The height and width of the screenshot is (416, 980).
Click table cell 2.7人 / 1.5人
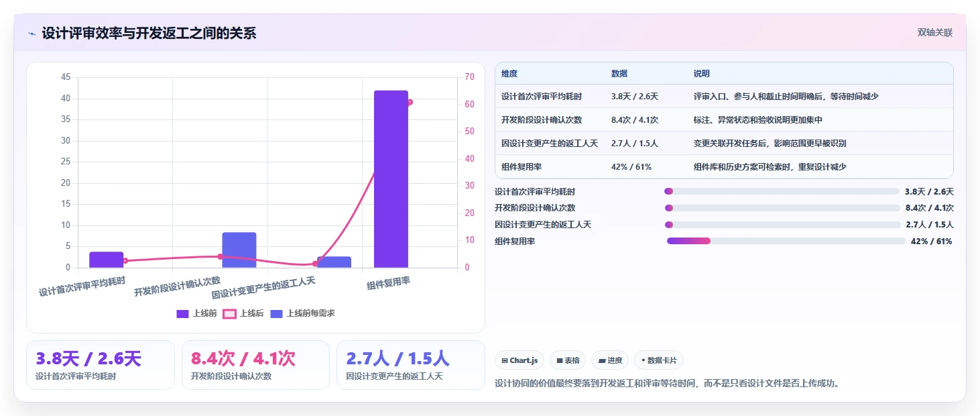pos(635,144)
